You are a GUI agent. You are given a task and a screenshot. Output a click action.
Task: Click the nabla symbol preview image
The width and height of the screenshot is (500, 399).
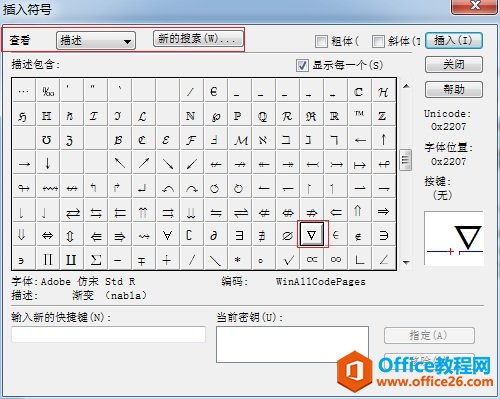click(x=454, y=238)
